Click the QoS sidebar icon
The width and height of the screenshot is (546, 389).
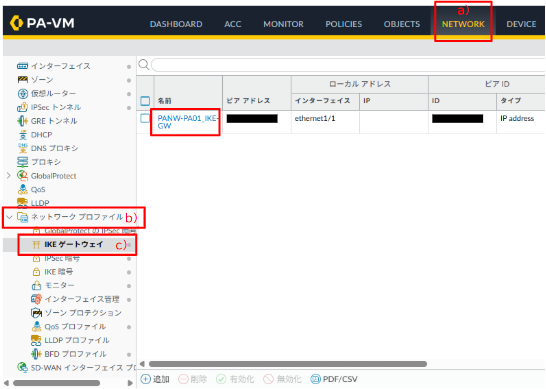pyautogui.click(x=23, y=189)
